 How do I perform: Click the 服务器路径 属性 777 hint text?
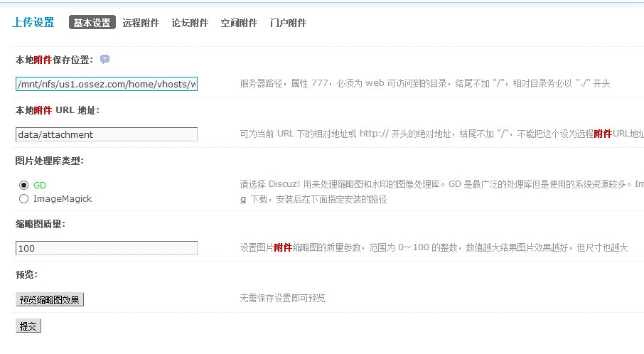coord(425,83)
